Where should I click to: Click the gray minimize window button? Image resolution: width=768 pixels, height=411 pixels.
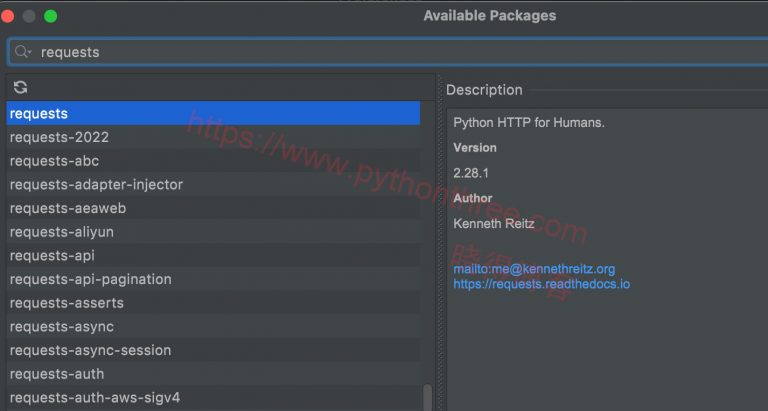pyautogui.click(x=29, y=16)
